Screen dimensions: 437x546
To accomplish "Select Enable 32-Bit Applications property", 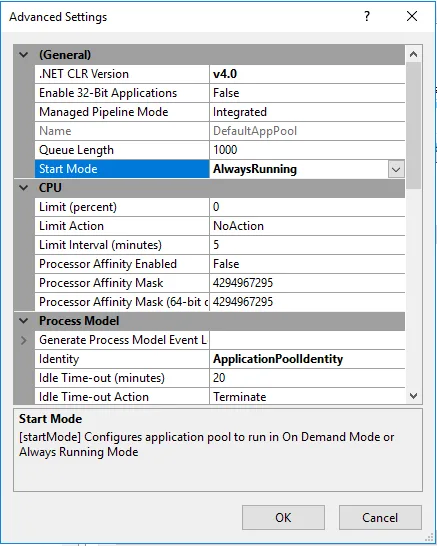I will coord(122,93).
